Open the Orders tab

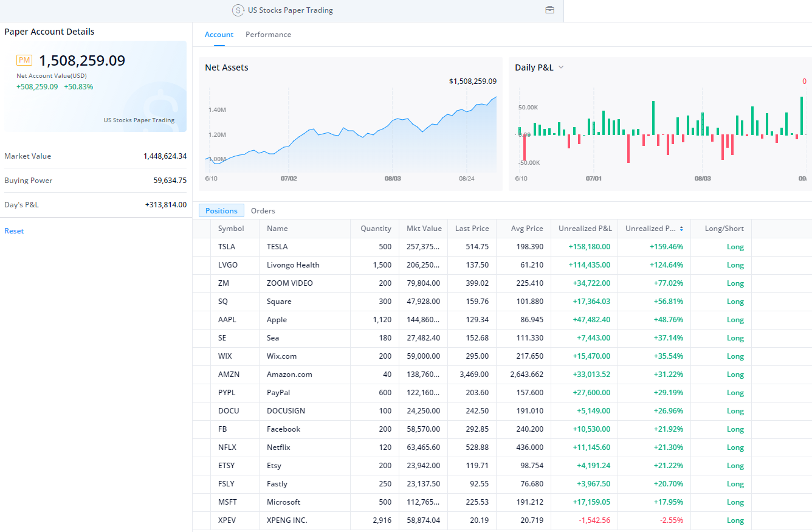point(263,211)
